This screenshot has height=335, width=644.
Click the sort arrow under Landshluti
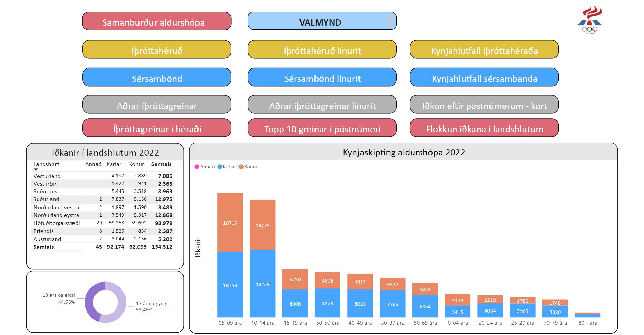click(36, 169)
